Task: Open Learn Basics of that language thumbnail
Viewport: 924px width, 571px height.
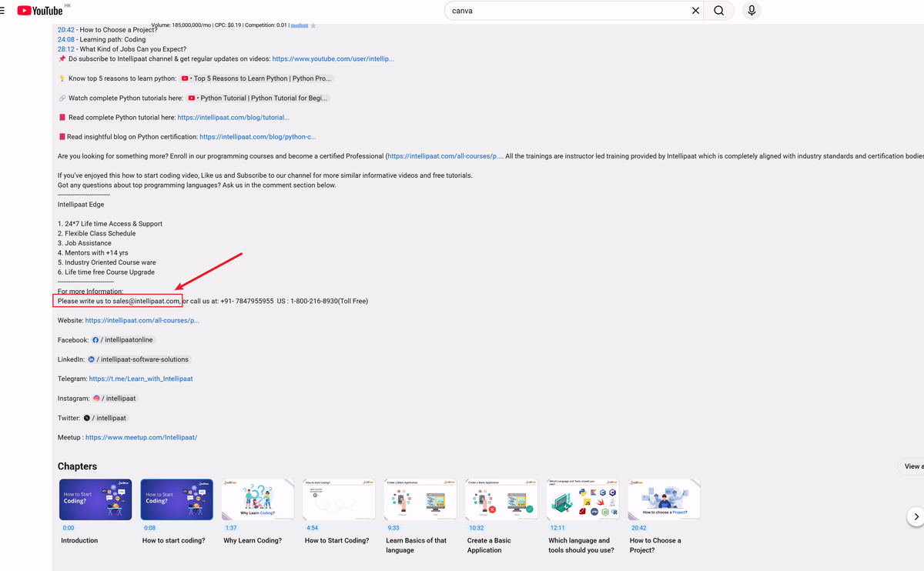Action: pos(420,499)
